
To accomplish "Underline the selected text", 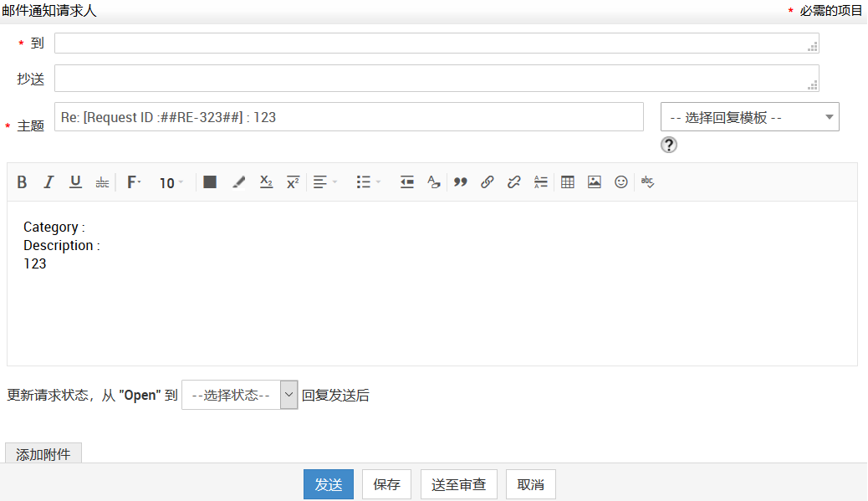I will click(x=75, y=182).
